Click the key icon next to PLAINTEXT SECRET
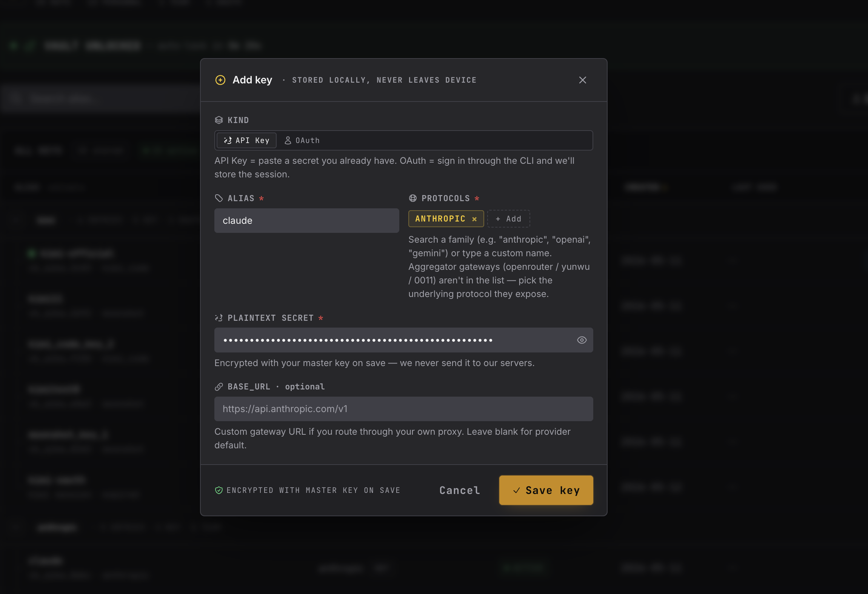This screenshot has height=594, width=868. point(219,318)
